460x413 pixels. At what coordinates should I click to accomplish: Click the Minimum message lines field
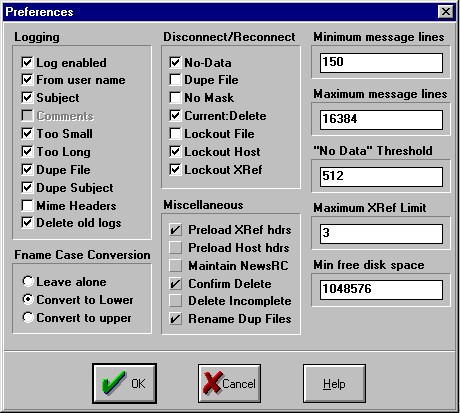point(381,62)
